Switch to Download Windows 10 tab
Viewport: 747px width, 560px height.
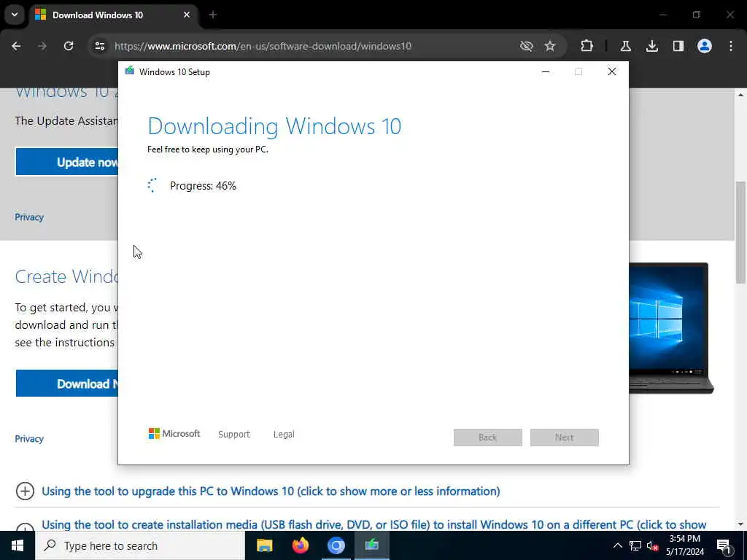pos(113,15)
